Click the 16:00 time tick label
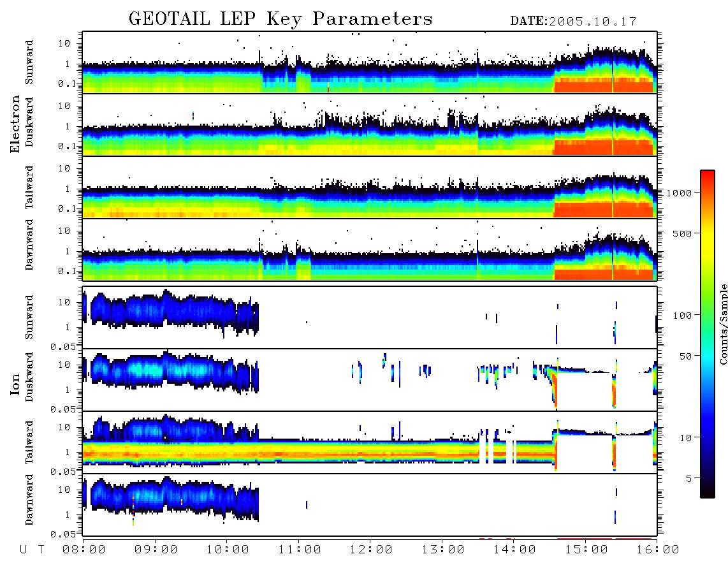 click(658, 550)
